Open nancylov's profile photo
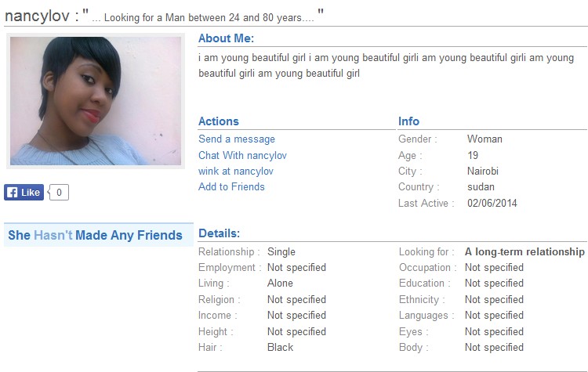Screen dimensions: 588x372 click(95, 101)
